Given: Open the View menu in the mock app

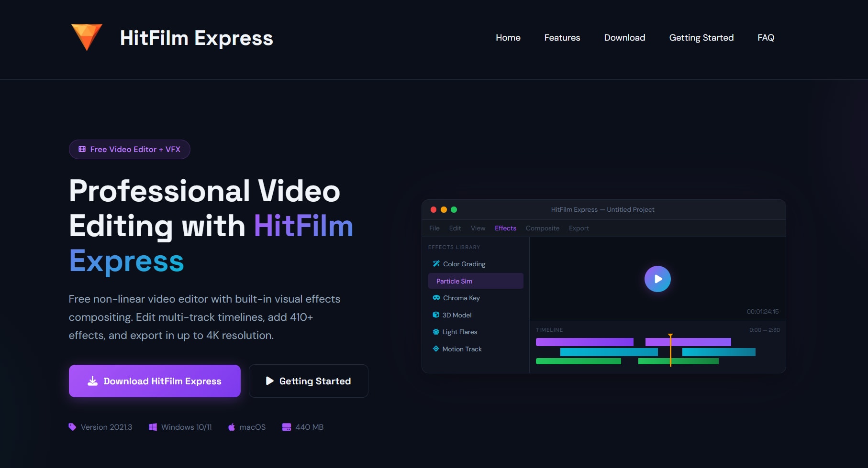Looking at the screenshot, I should (x=478, y=228).
